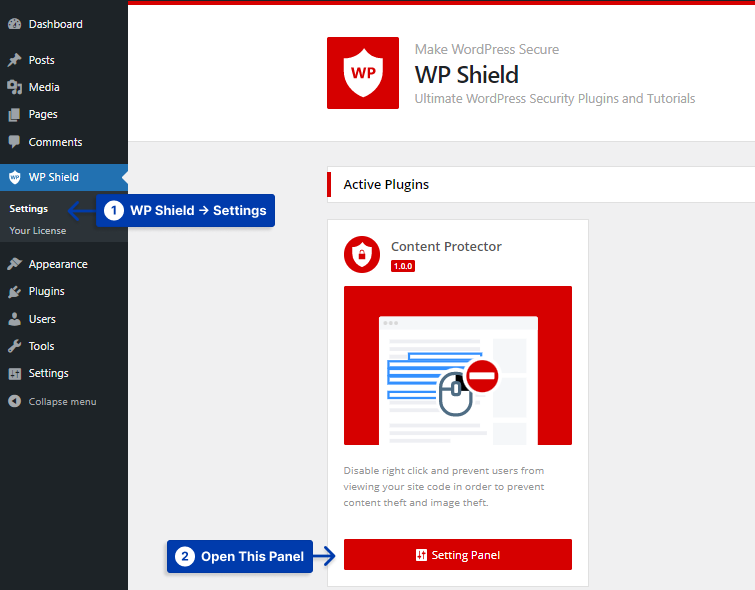Image resolution: width=755 pixels, height=590 pixels.
Task: Click the Pages stacked-sheets icon
Action: 14,115
